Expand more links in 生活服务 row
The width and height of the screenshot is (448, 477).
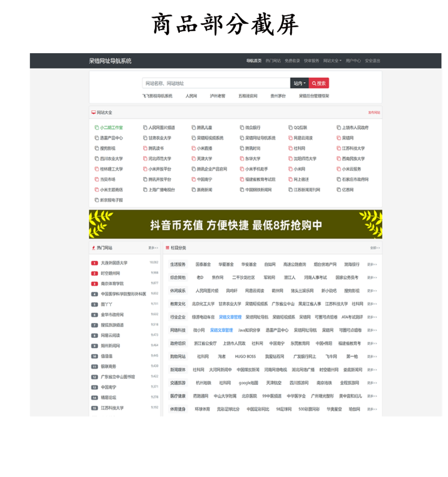[x=372, y=264]
